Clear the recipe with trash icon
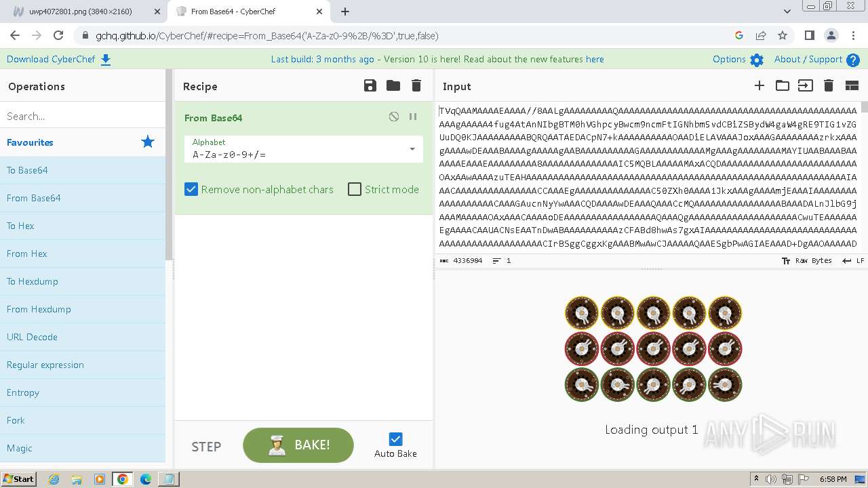Image resolution: width=868 pixels, height=488 pixels. click(x=416, y=85)
